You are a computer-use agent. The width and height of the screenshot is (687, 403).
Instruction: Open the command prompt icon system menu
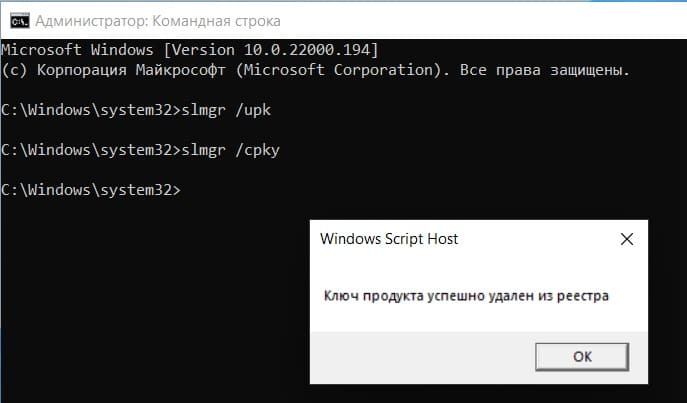coord(20,21)
